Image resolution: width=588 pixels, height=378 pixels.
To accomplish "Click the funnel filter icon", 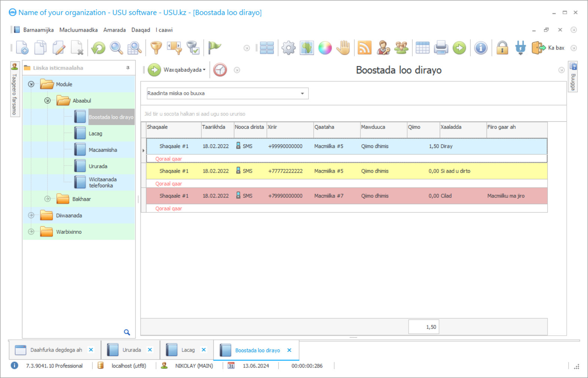I will click(156, 48).
